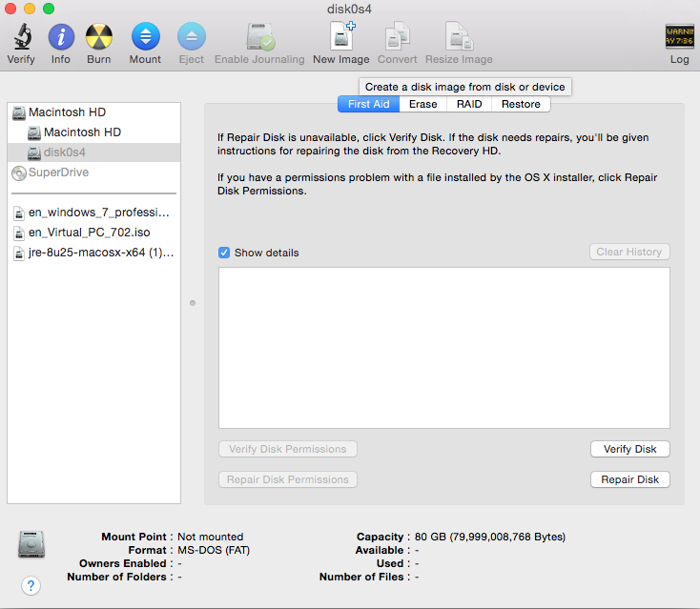
Task: Select en_windows_7_professi... disk image
Action: tap(93, 213)
